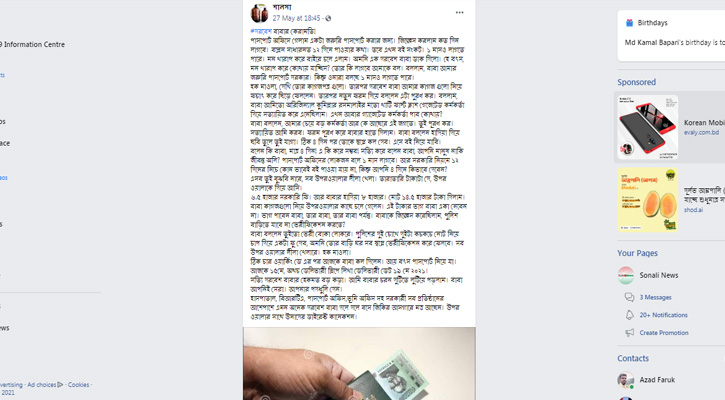Open the shod.ai papaya ad thumbnail

click(648, 199)
